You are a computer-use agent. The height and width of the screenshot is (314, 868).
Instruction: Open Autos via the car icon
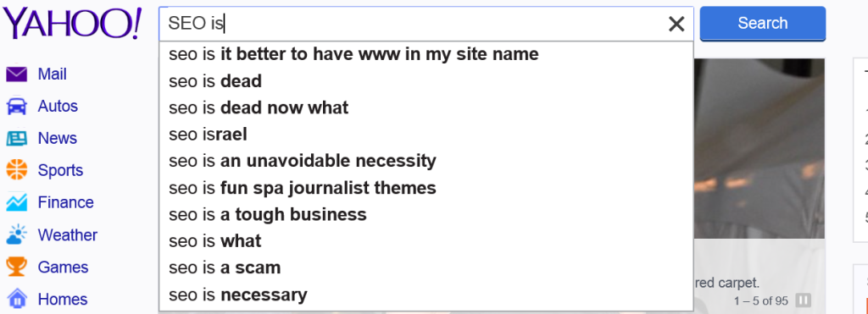17,106
